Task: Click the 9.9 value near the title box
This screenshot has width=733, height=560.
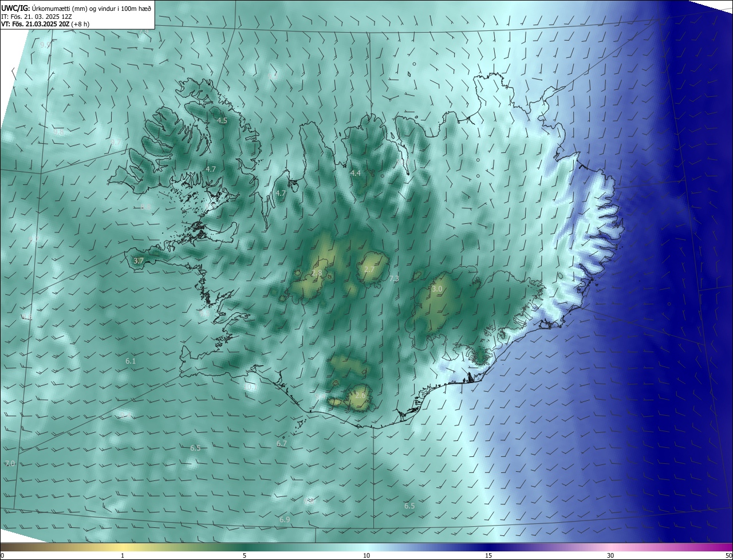Action: (45, 45)
